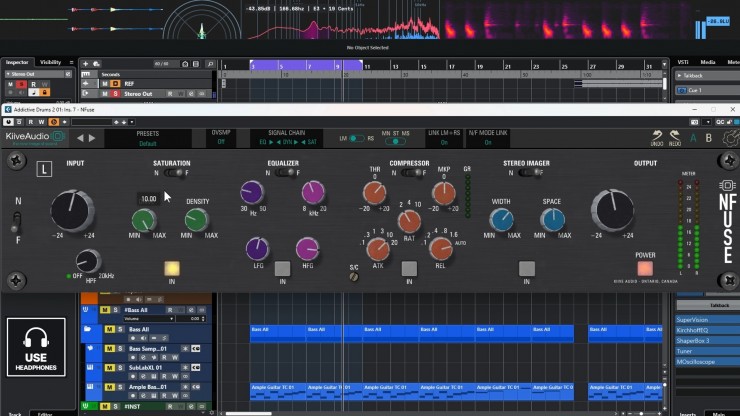Open the Media tab
This screenshot has height=416, width=740.
(x=707, y=62)
